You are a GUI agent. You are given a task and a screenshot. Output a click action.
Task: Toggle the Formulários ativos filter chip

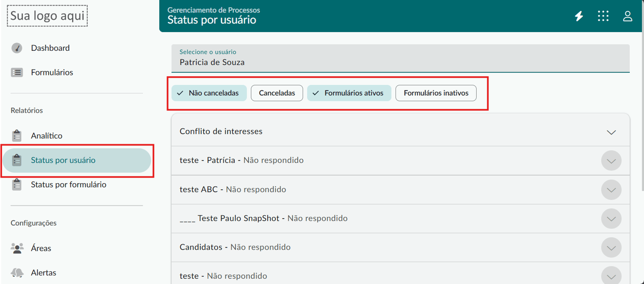click(349, 93)
